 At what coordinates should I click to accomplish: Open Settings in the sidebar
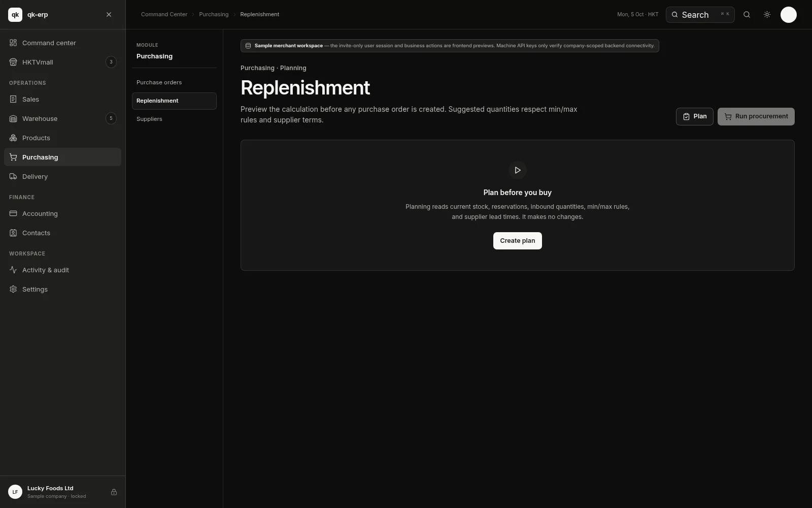point(62,289)
